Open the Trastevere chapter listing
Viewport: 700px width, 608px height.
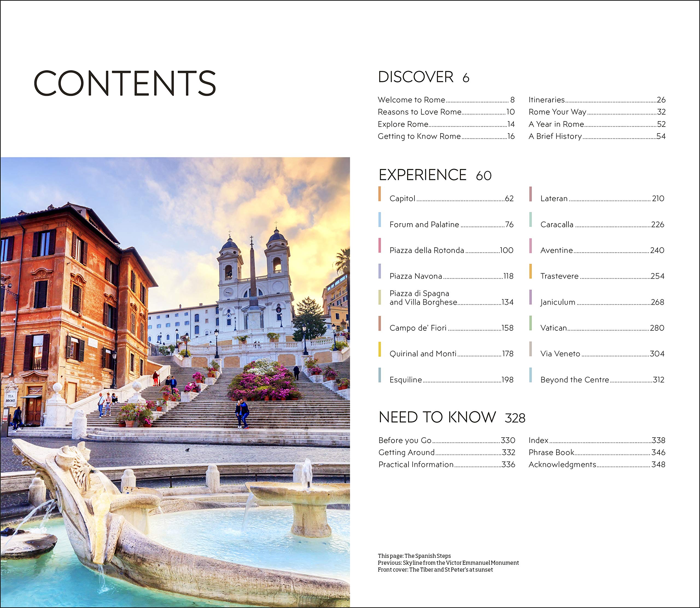point(559,276)
